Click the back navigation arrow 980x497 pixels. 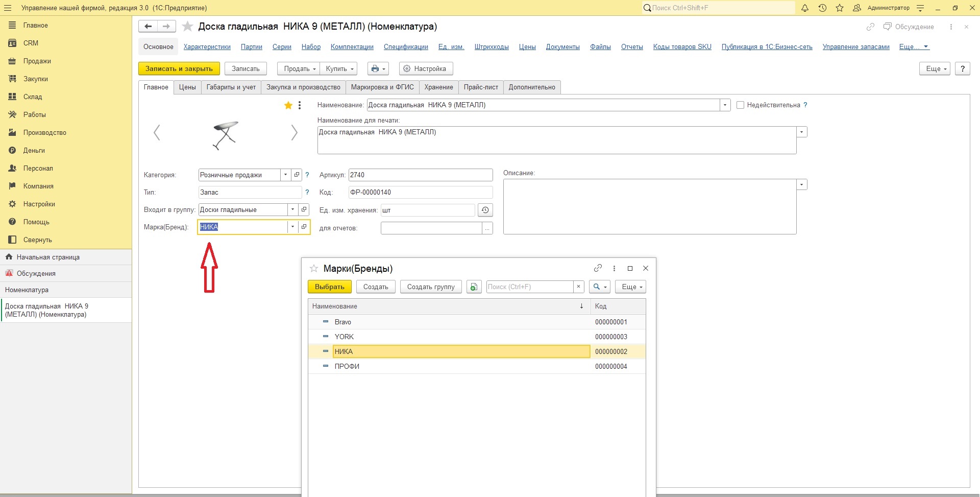pos(148,27)
